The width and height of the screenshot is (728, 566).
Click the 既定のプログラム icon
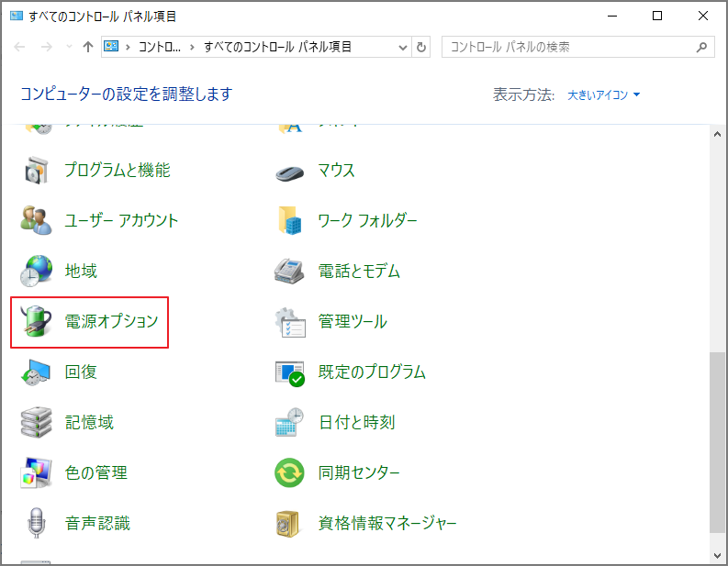[290, 373]
